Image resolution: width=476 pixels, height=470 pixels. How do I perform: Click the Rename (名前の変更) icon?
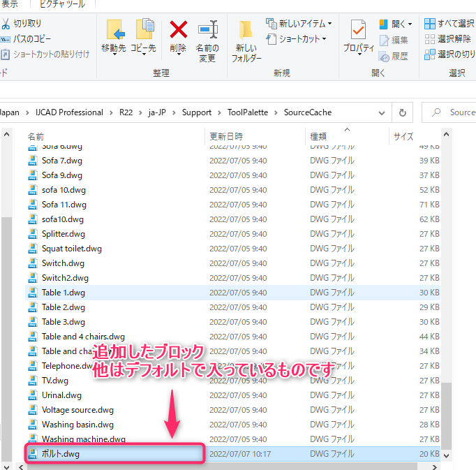[207, 29]
